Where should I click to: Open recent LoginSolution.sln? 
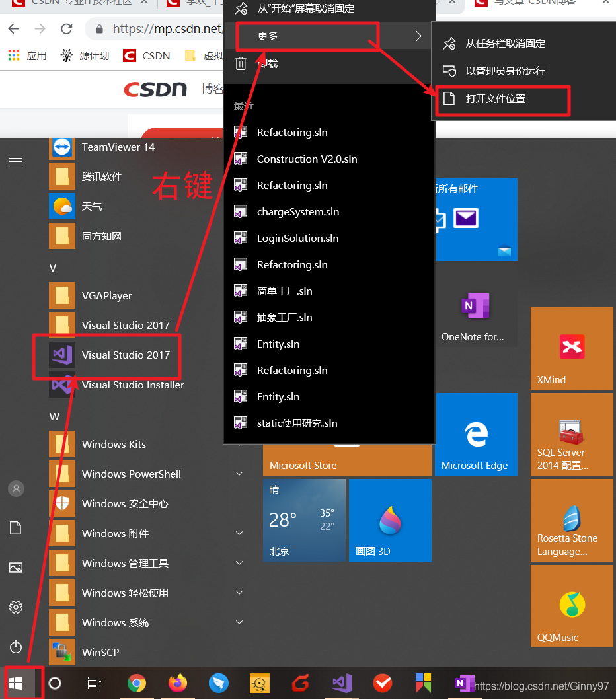329,238
